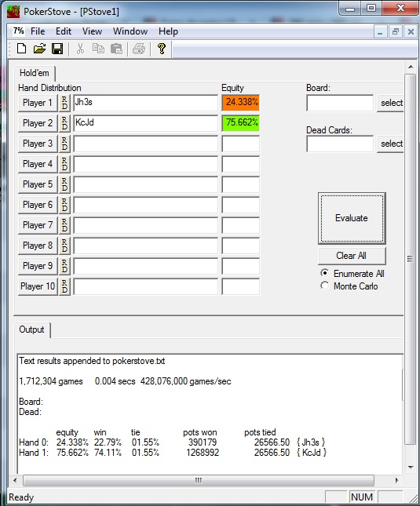Click the empty Player 6 hand field
The height and width of the screenshot is (506, 420).
[x=145, y=205]
